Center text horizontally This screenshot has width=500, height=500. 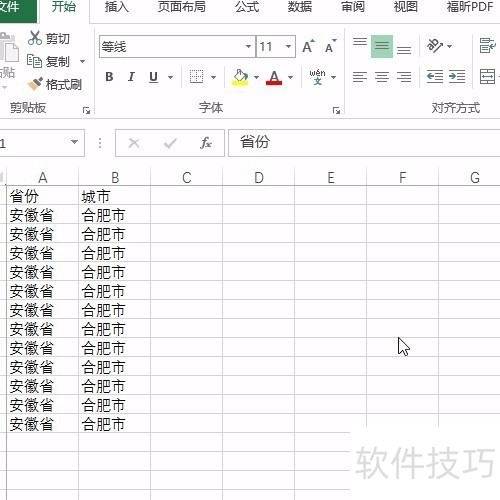(x=382, y=77)
